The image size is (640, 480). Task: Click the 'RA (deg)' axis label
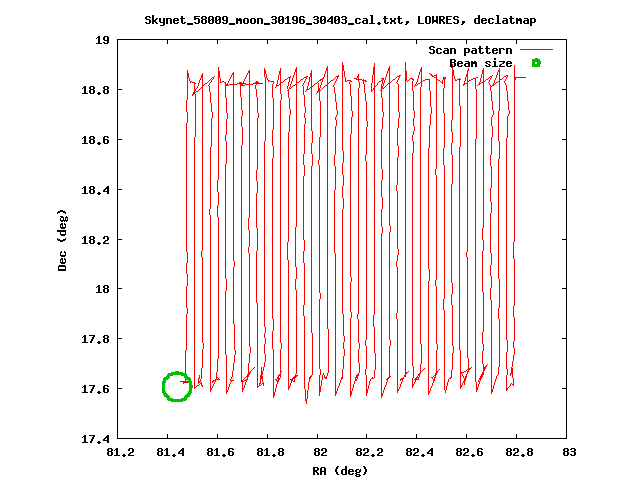click(x=340, y=471)
